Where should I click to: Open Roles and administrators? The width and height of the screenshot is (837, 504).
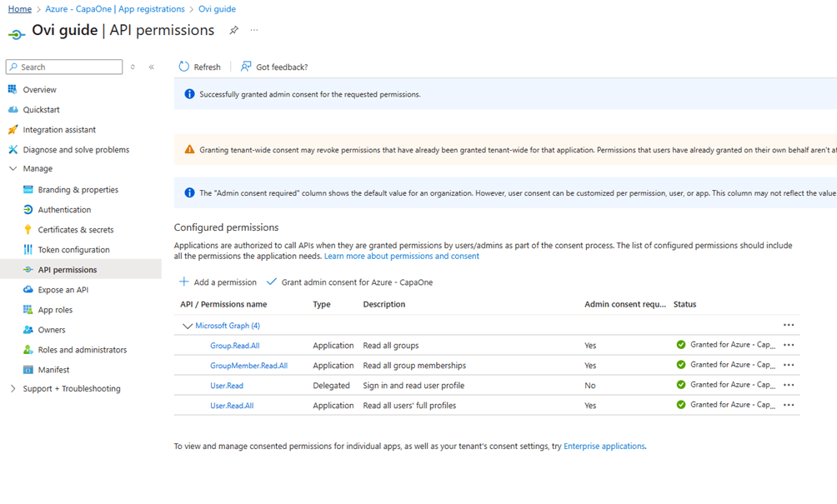click(x=83, y=350)
